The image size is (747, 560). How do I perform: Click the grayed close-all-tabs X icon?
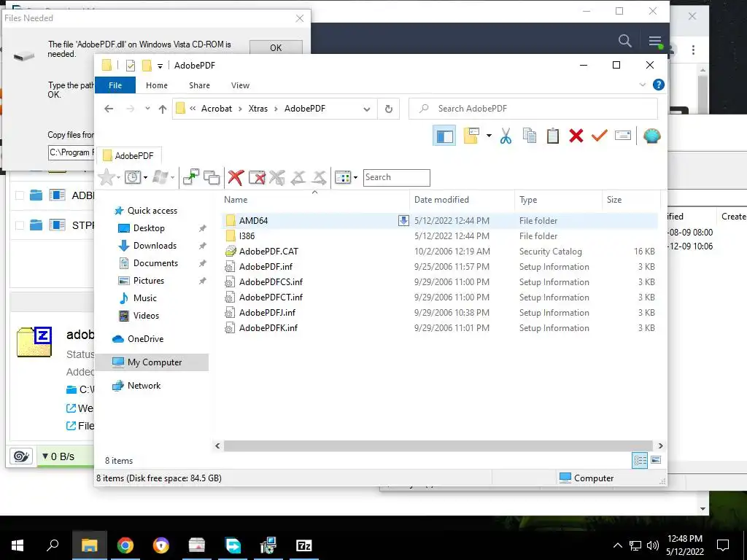(x=276, y=178)
